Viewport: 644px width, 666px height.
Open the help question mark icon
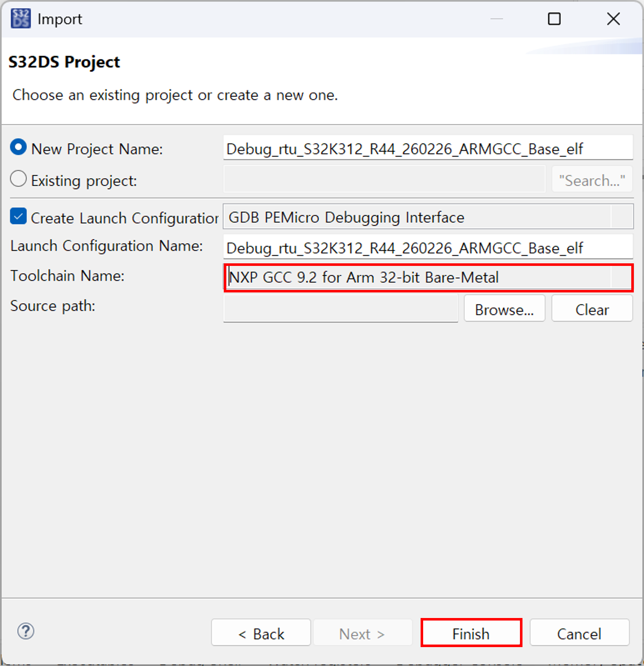coord(26,631)
